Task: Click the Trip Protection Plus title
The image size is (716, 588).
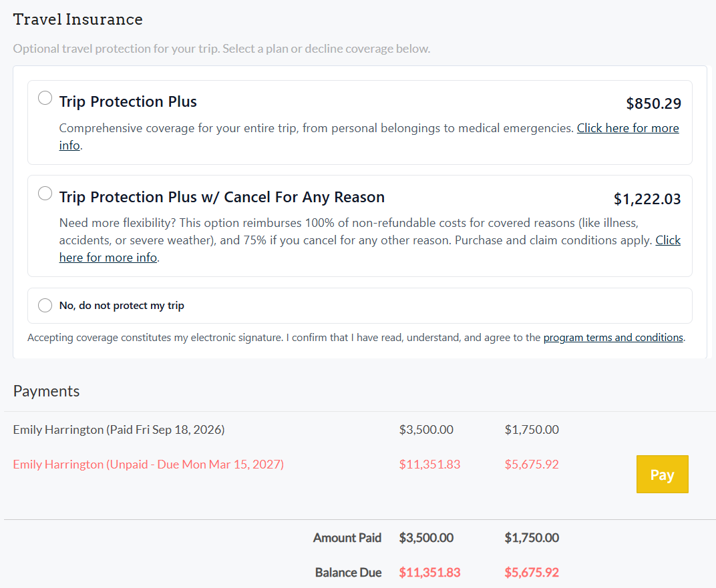Action: point(128,101)
